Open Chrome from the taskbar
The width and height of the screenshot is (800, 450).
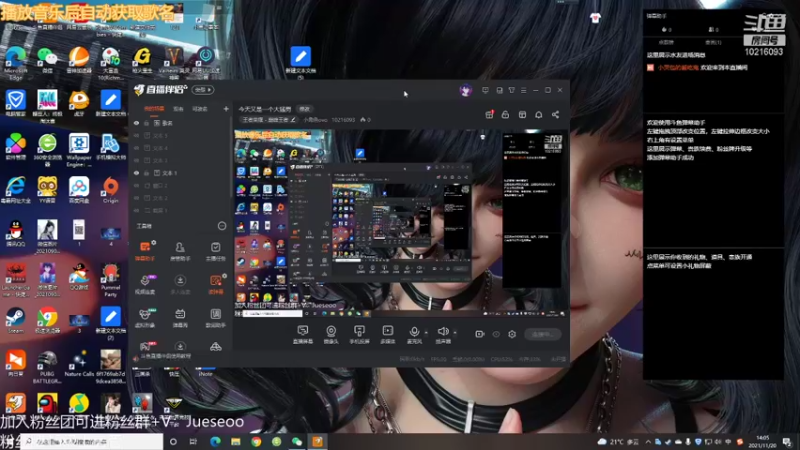[x=256, y=442]
